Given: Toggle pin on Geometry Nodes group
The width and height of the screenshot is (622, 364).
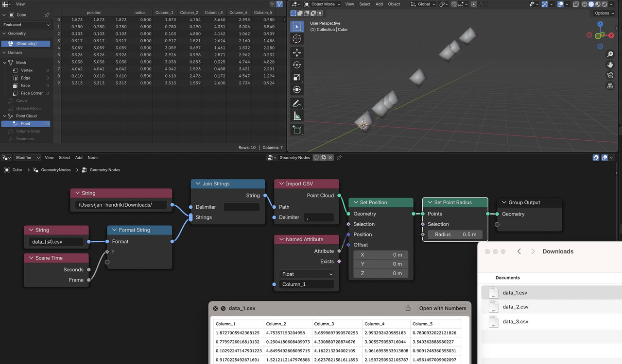Looking at the screenshot, I should coord(339,158).
